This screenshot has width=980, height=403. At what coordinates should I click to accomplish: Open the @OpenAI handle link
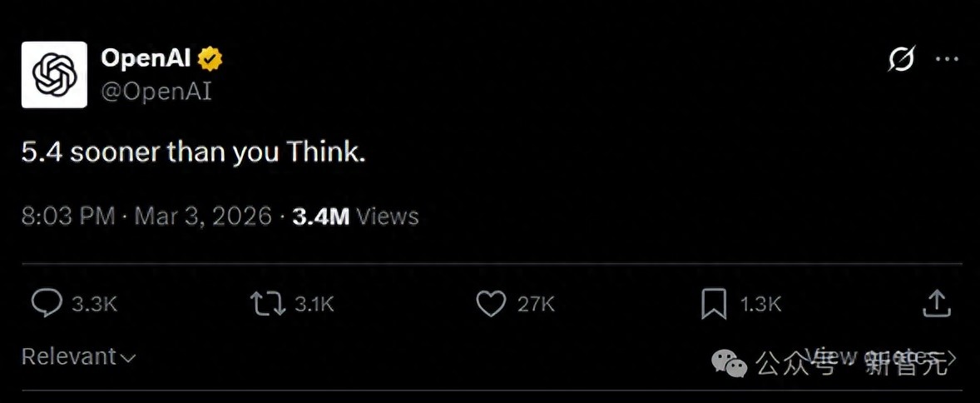(x=156, y=91)
